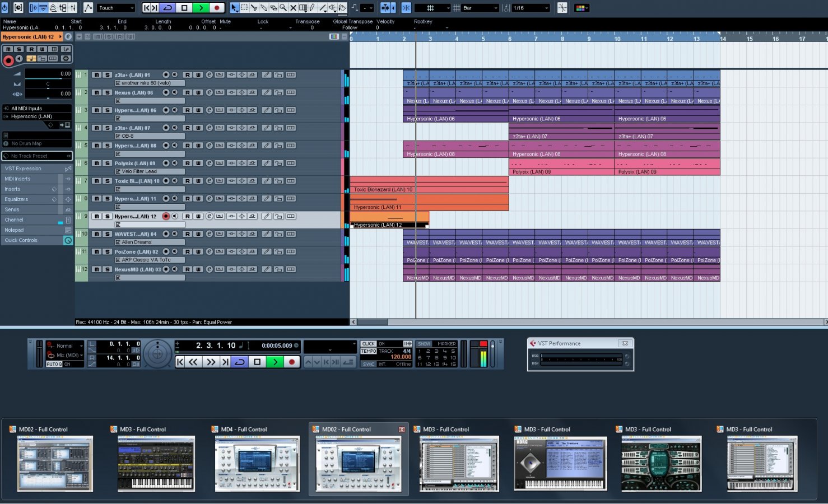The height and width of the screenshot is (504, 828).
Task: Click Edit Instrument 'e' on z3ta+ (LAN) 01
Action: click(209, 74)
